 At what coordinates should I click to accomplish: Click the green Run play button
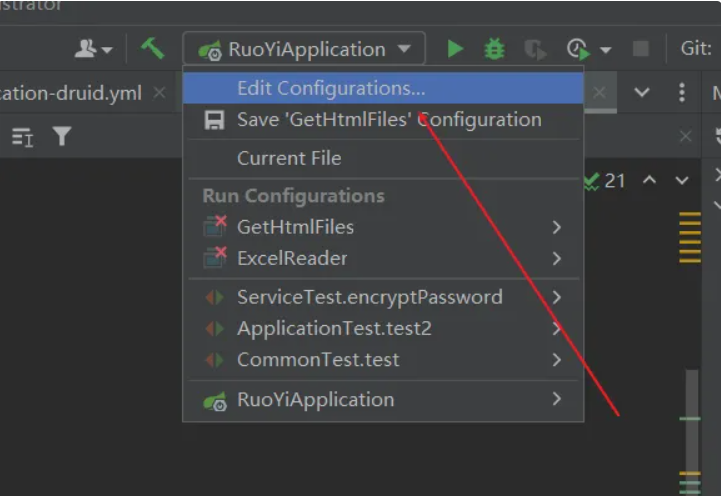tap(455, 49)
